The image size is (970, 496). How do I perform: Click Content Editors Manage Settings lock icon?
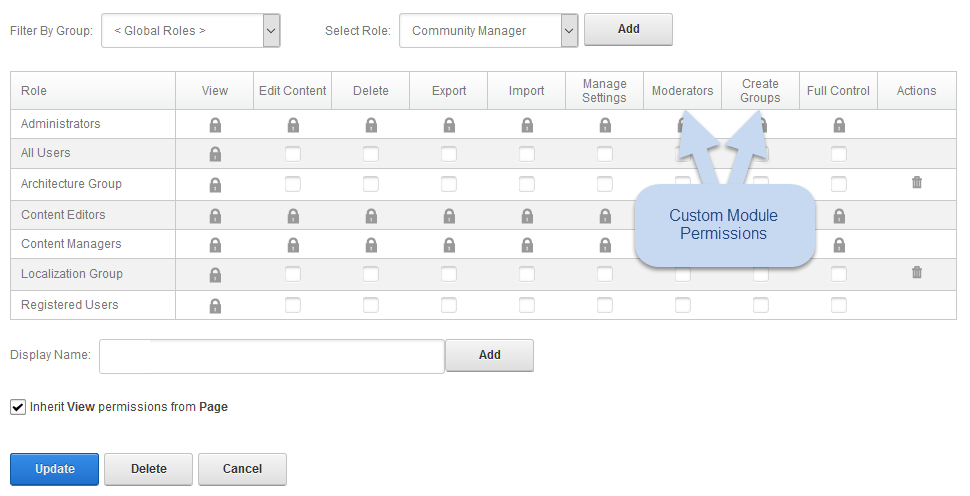coord(605,216)
